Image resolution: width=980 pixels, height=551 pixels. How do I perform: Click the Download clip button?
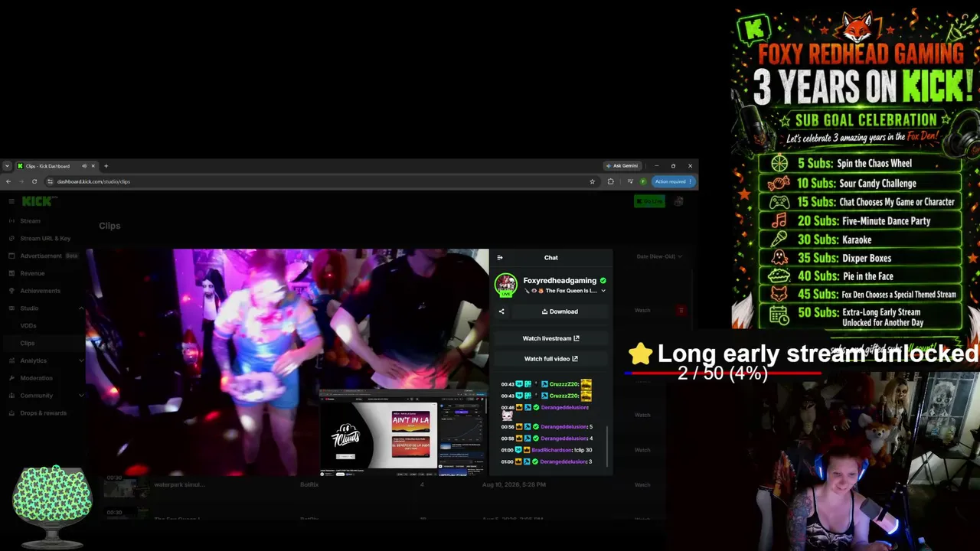(560, 311)
